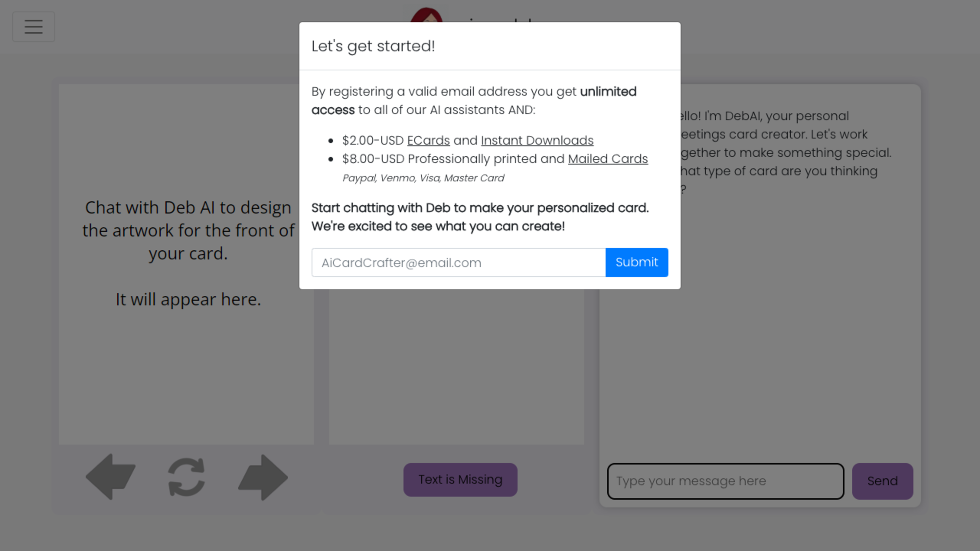Image resolution: width=980 pixels, height=551 pixels.
Task: Click the hamburger menu icon
Action: pyautogui.click(x=34, y=27)
